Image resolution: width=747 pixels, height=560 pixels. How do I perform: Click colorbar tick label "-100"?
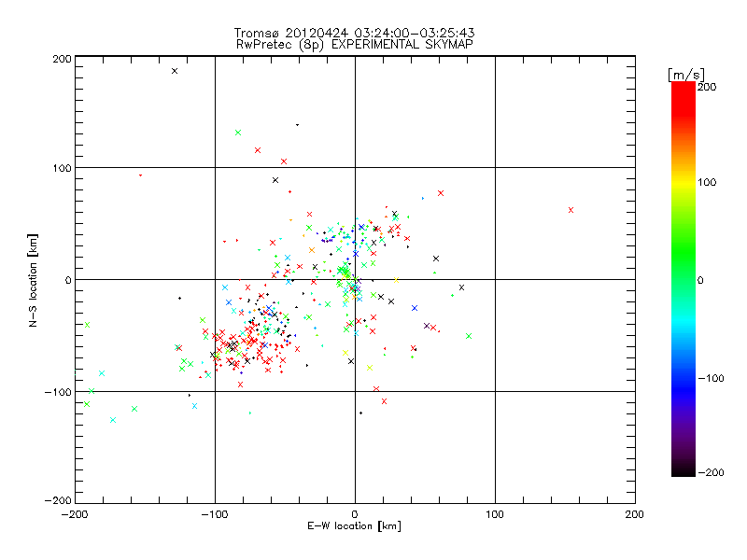coord(711,379)
